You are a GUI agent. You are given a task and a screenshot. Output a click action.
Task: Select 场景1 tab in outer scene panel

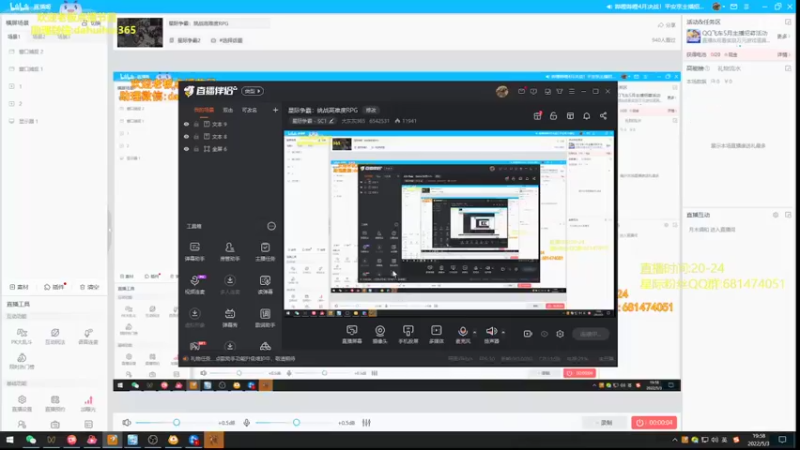click(x=14, y=37)
